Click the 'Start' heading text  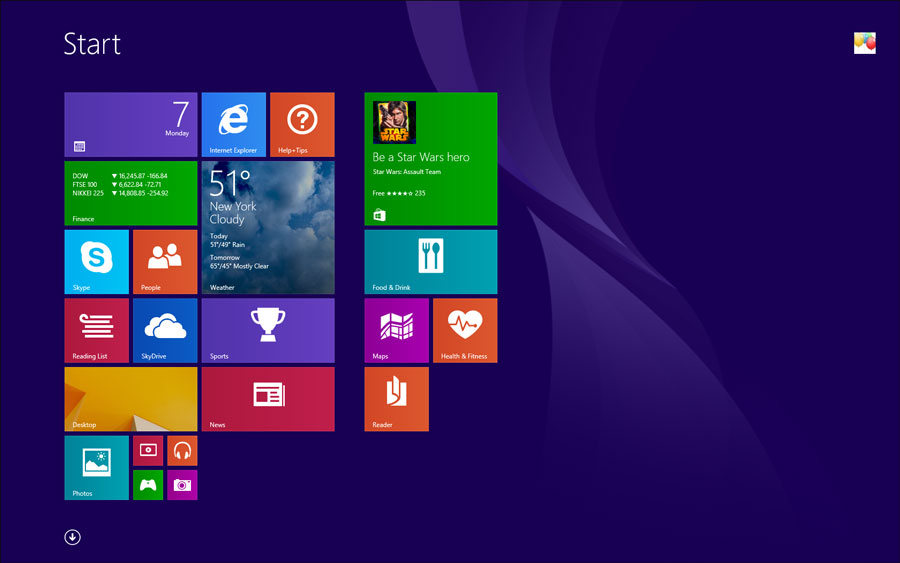[92, 44]
